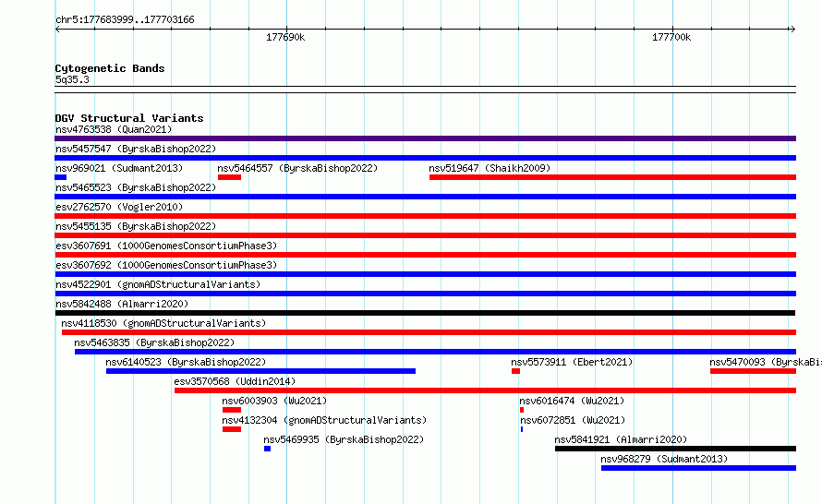Open the nsv6072851 (Wu2021) label
Image resolution: width=822 pixels, height=504 pixels.
coord(573,420)
